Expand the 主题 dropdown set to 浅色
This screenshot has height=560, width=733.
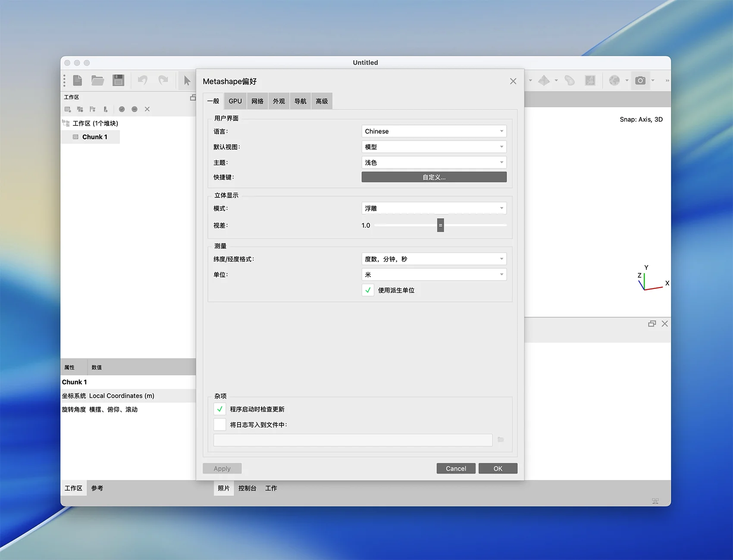pos(434,163)
